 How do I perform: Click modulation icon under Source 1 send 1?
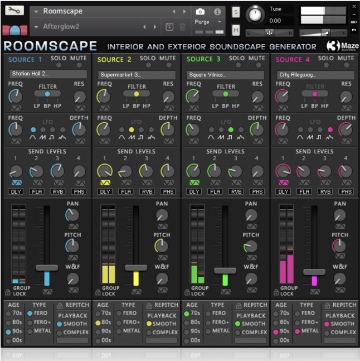[16, 182]
